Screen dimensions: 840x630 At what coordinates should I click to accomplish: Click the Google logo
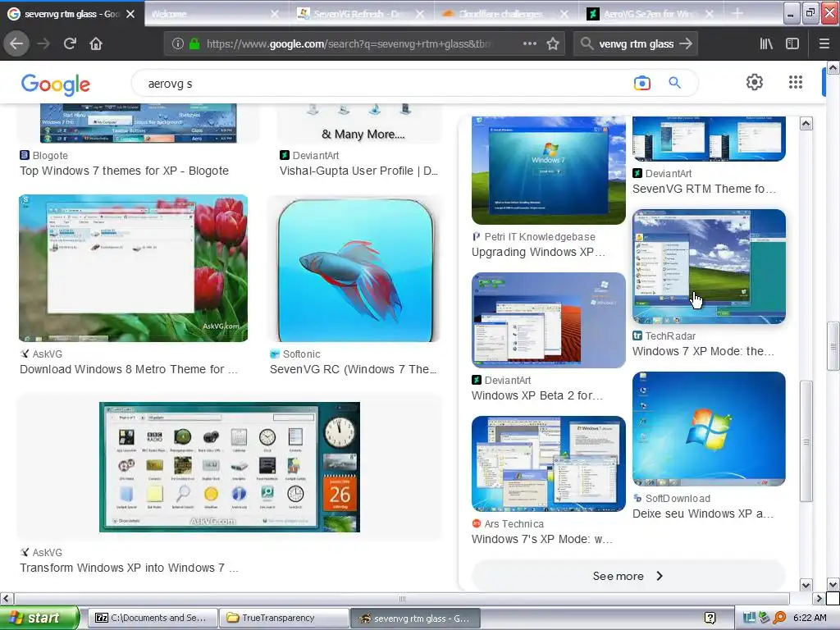(x=56, y=84)
